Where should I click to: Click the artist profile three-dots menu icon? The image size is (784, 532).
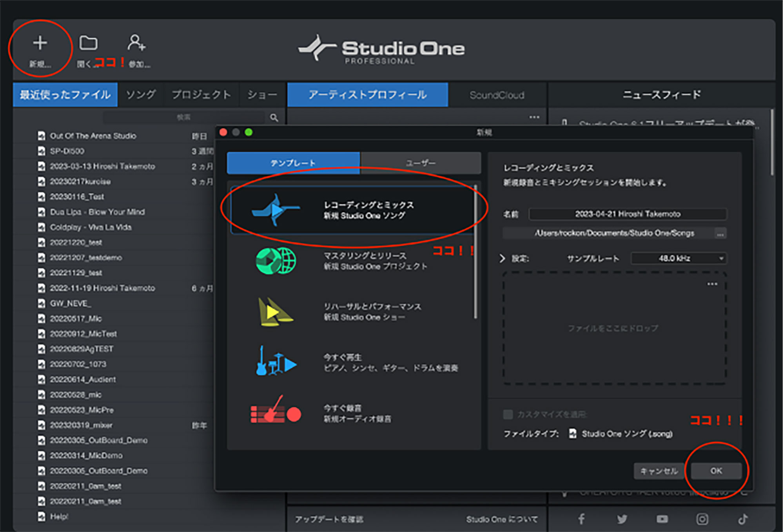click(x=534, y=117)
